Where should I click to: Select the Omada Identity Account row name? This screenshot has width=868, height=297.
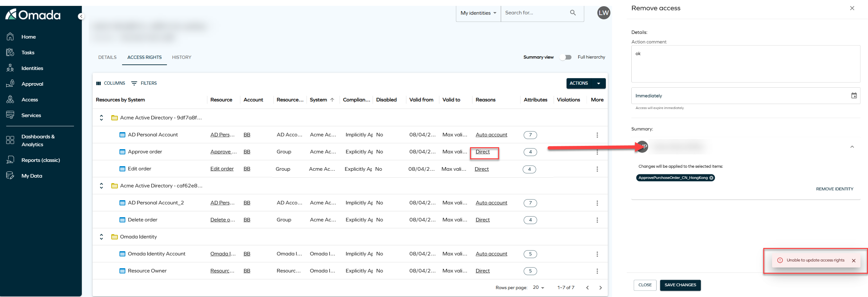click(156, 254)
